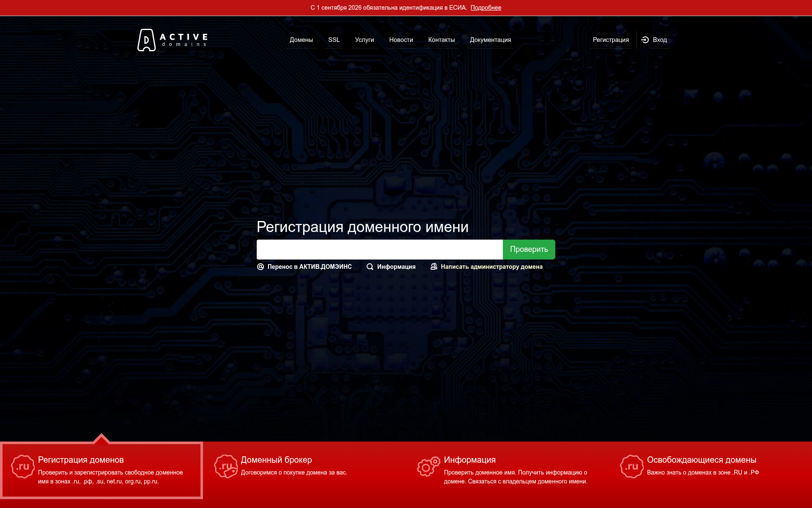Select the Информация card title at bottom
Image resolution: width=812 pixels, height=508 pixels.
[470, 460]
